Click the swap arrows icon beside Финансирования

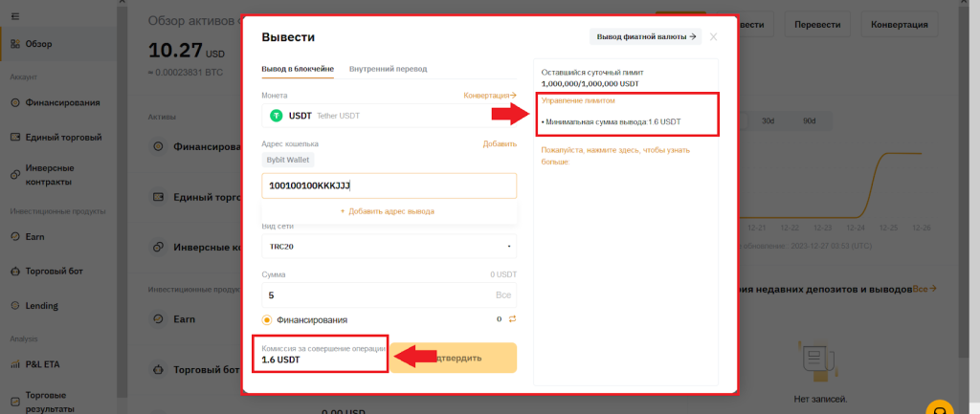(513, 319)
